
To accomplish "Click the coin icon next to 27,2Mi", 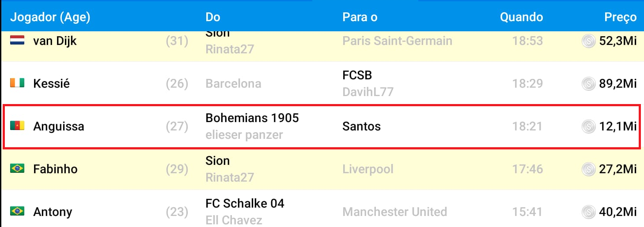I will pyautogui.click(x=588, y=169).
